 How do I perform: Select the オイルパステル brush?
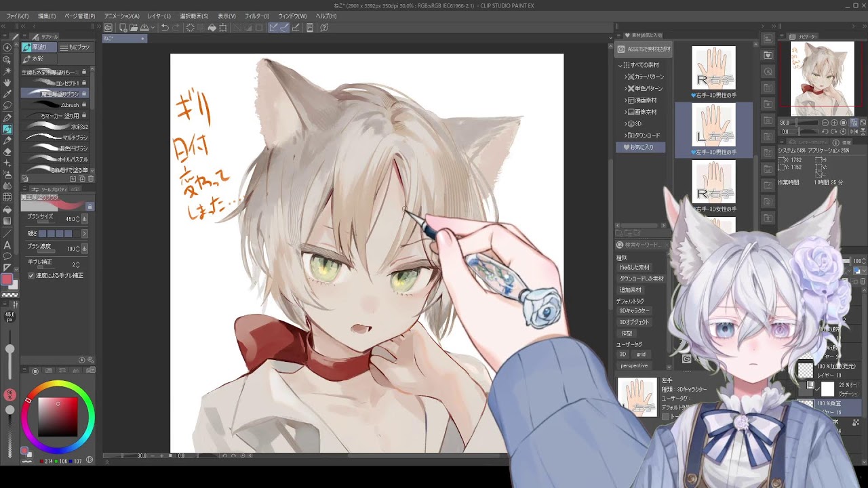[x=55, y=159]
